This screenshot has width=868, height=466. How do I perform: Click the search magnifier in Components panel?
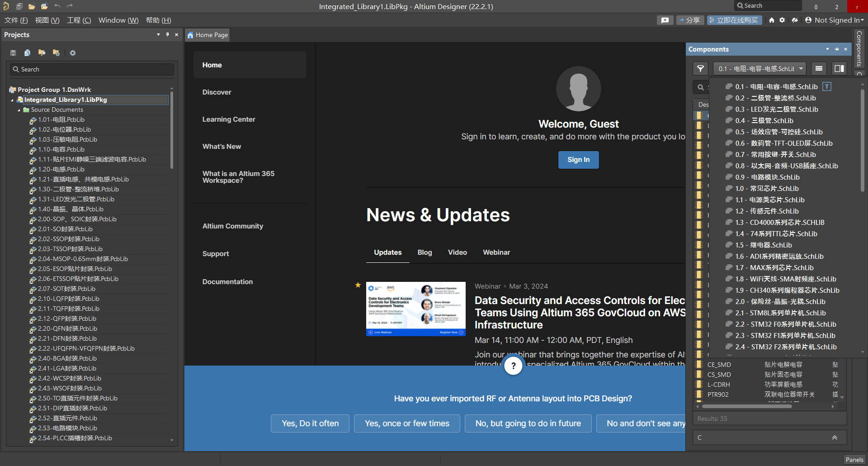coord(701,87)
